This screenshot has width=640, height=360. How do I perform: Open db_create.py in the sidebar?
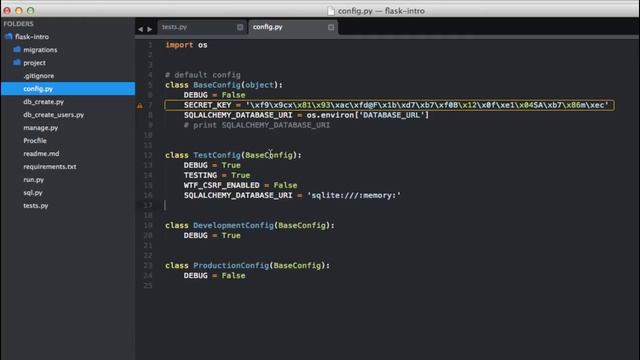[x=43, y=102]
